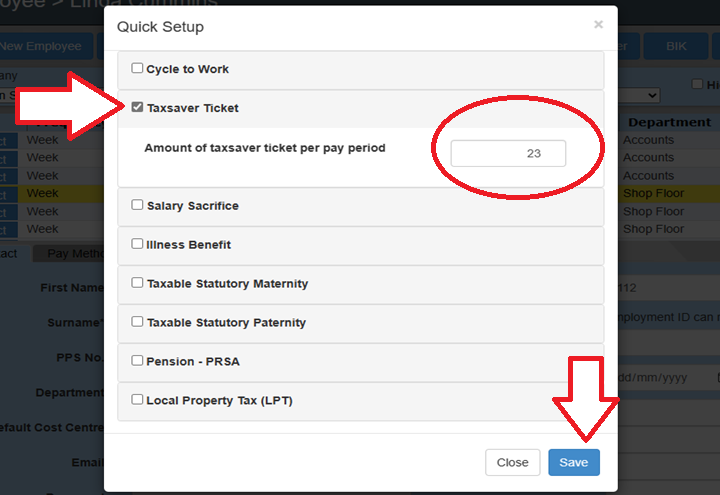Check Taxable Statutory Maternity
Image resolution: width=720 pixels, height=495 pixels.
[x=138, y=283]
